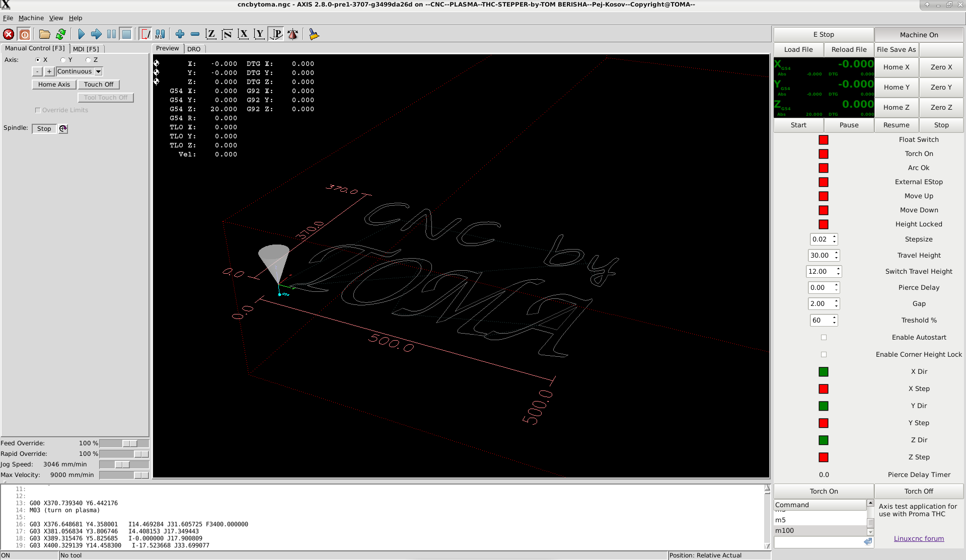966x560 pixels.
Task: Click the Torch On button at bottom
Action: click(x=824, y=491)
